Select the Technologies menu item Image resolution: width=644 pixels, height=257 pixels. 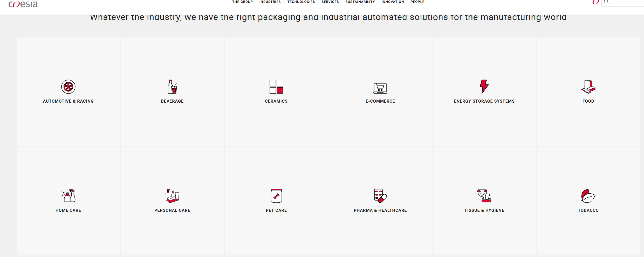[x=301, y=2]
